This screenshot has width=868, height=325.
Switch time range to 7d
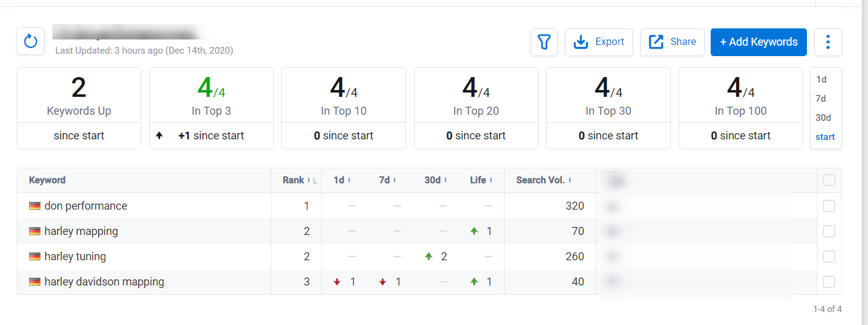pos(821,99)
